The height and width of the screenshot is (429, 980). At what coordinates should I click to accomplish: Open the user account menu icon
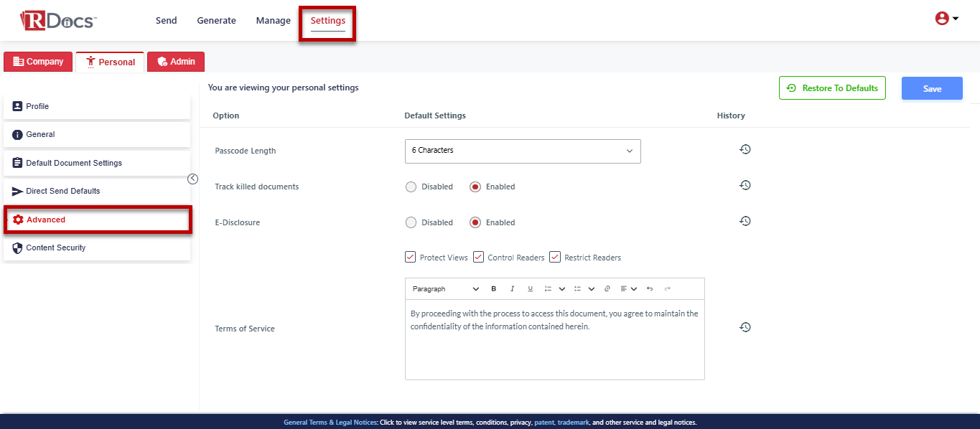click(946, 19)
